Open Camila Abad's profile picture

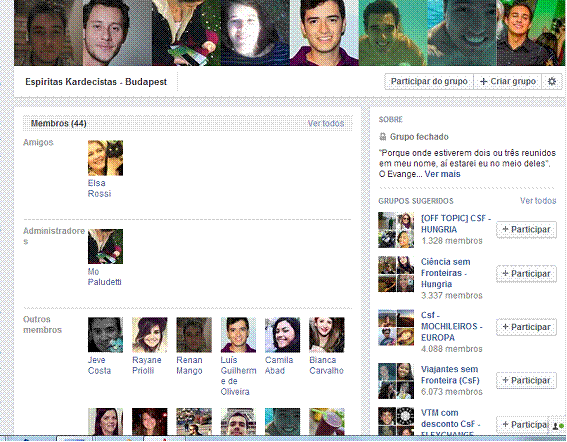282,335
